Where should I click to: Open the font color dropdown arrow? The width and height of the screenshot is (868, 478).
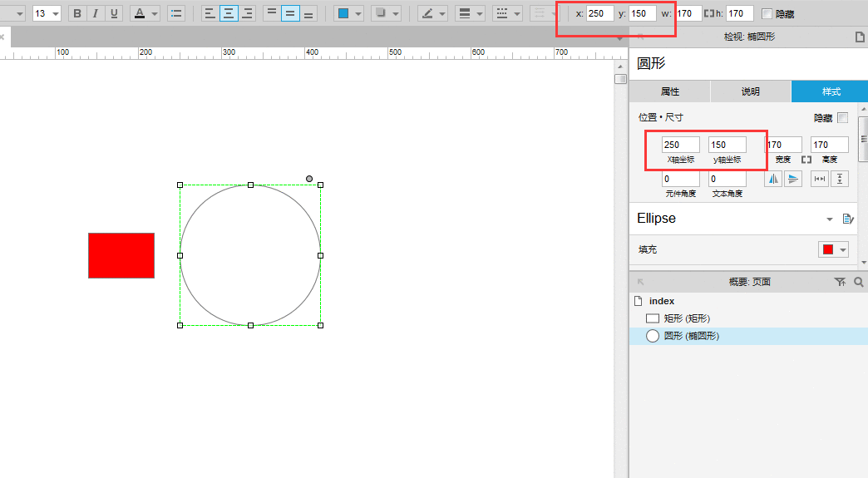pos(155,14)
